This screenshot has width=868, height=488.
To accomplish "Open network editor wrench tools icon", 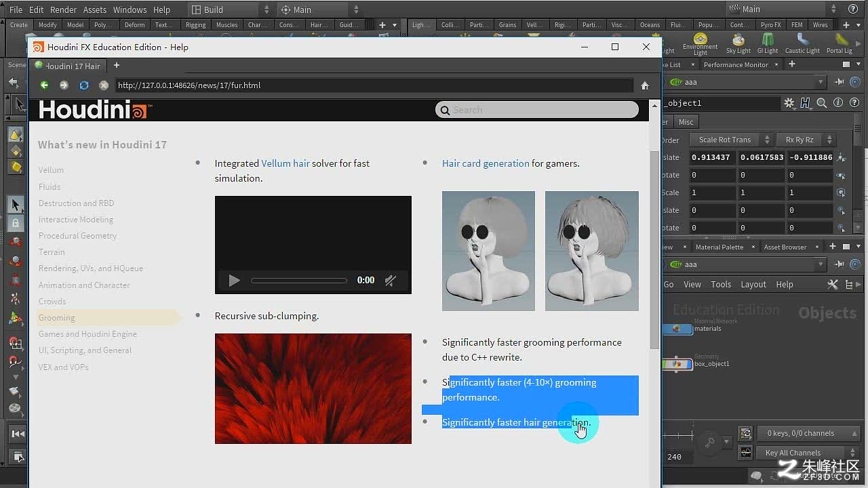I will tap(833, 285).
